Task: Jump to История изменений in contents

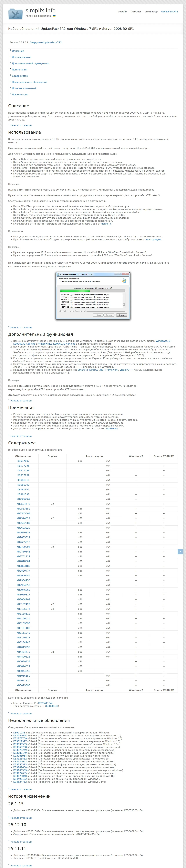Action: point(24,88)
